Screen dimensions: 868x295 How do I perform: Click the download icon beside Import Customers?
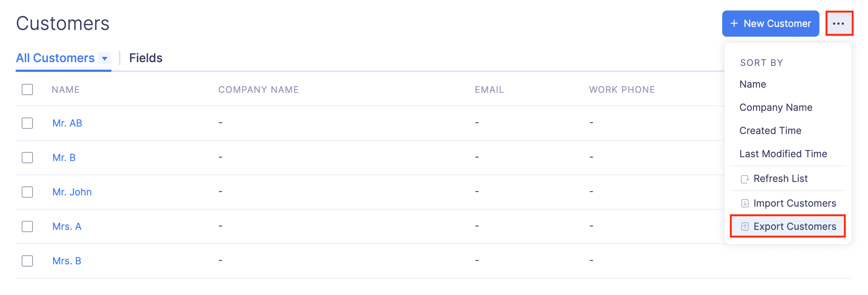746,203
